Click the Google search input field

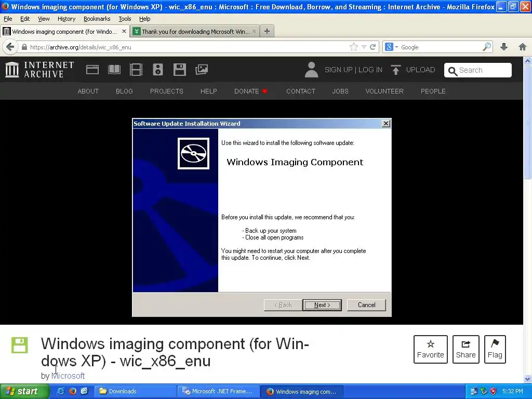[x=441, y=47]
